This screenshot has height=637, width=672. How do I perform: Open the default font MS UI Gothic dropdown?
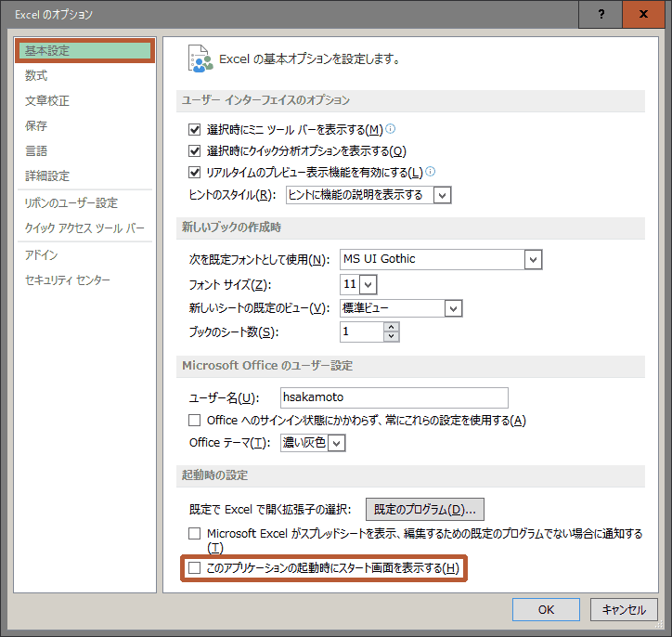pyautogui.click(x=533, y=260)
